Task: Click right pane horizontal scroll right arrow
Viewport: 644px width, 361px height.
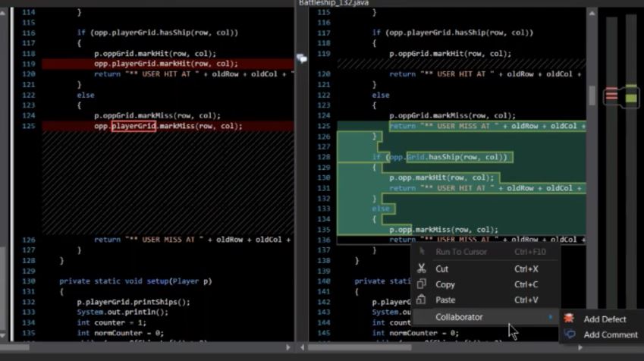Action: point(580,347)
